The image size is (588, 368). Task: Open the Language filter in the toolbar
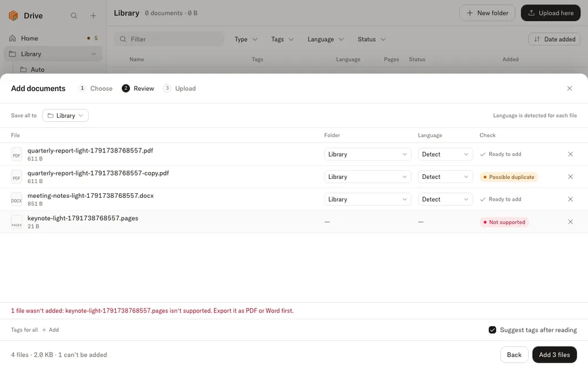pyautogui.click(x=326, y=39)
